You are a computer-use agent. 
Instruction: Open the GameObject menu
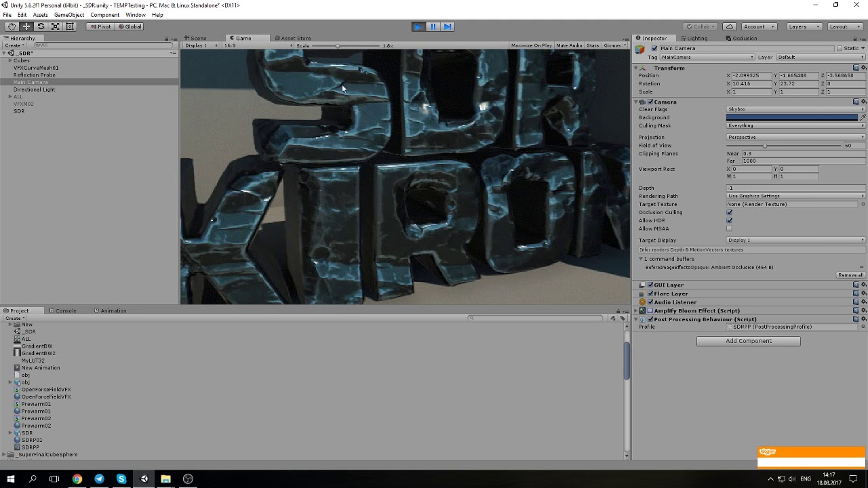[x=69, y=14]
